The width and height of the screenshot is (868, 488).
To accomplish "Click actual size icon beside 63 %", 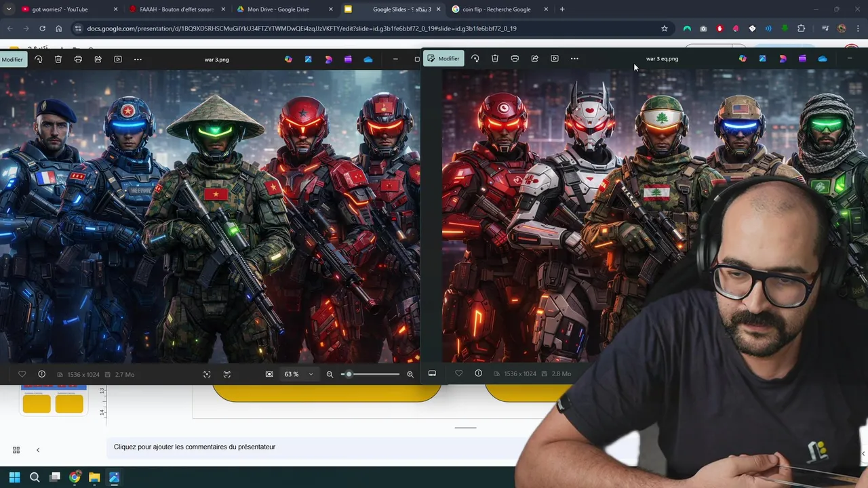I will [269, 374].
